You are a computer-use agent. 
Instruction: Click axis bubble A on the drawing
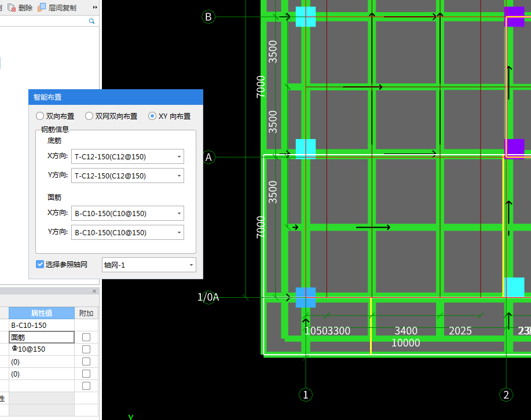[208, 157]
